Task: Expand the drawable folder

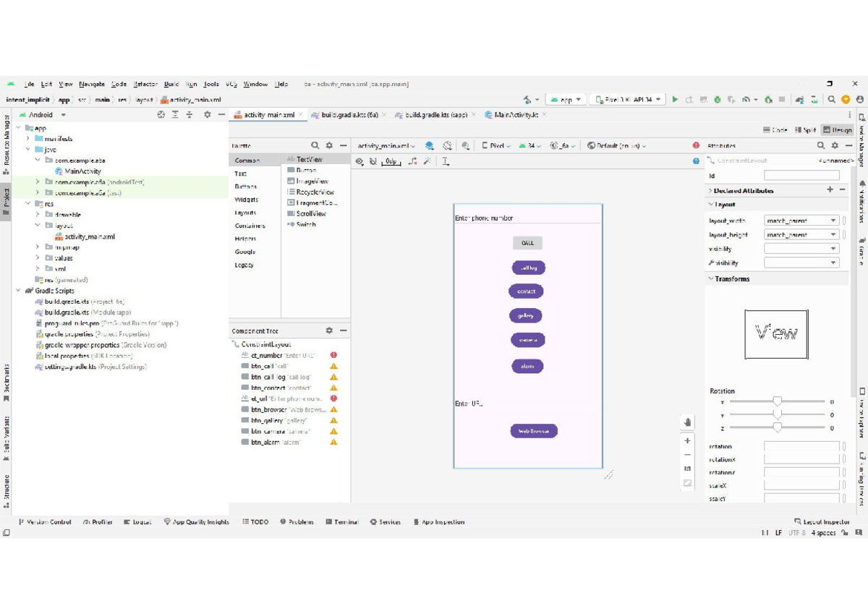Action: [38, 215]
